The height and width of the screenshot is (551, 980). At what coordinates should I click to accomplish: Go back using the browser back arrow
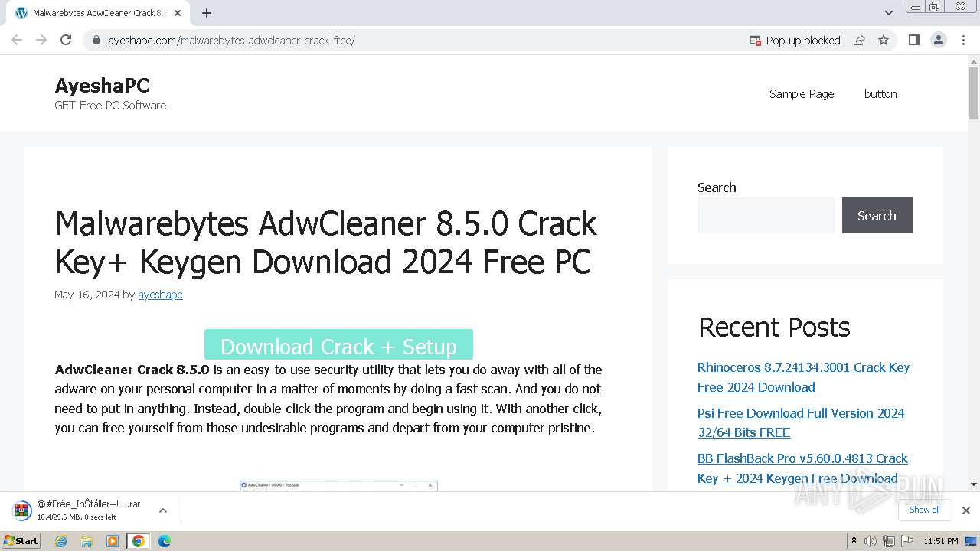point(17,40)
